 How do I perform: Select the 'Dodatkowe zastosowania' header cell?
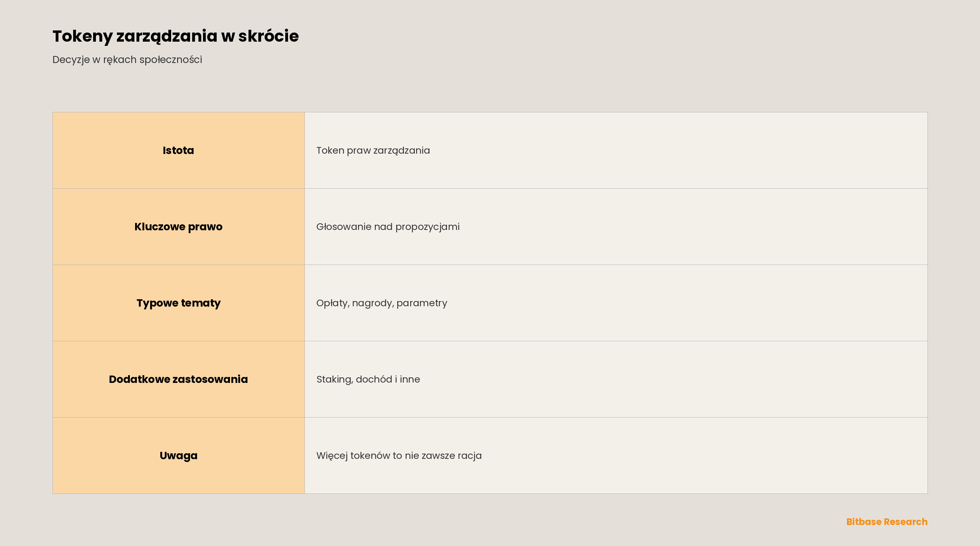178,379
